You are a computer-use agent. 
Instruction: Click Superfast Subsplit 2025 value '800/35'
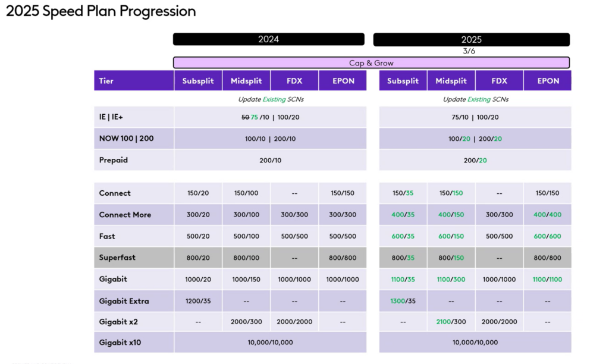[x=403, y=258]
